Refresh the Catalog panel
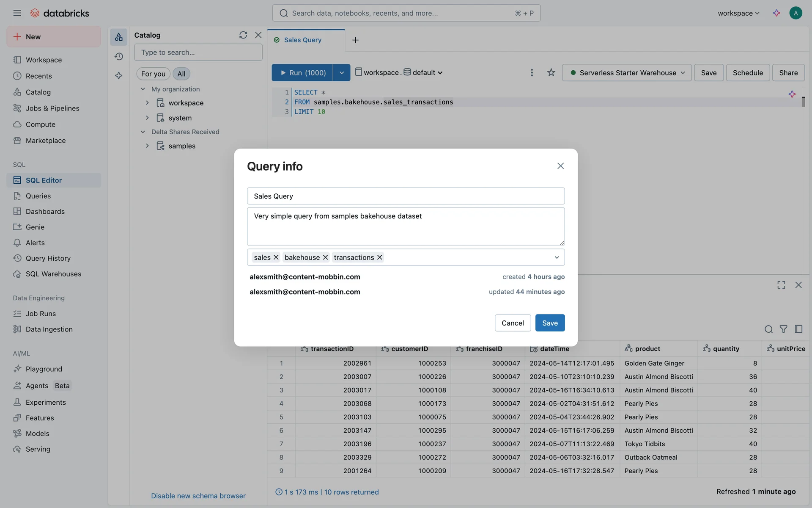This screenshot has height=508, width=812. [243, 35]
